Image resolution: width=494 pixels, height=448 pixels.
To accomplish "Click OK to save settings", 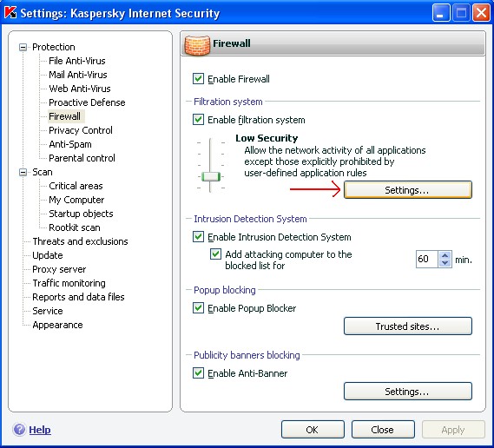I will pos(313,430).
